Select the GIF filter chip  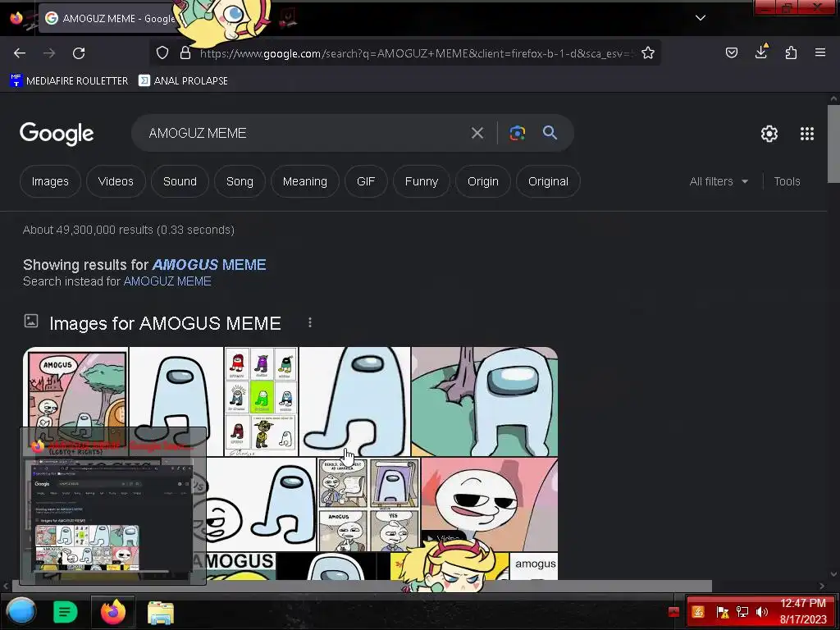point(366,181)
